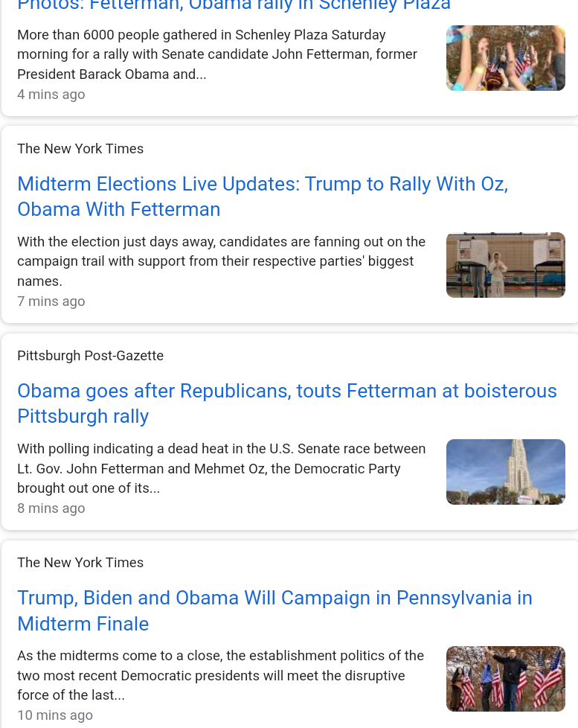Open the thumbnail with American flags
The width and height of the screenshot is (578, 728).
(x=505, y=679)
